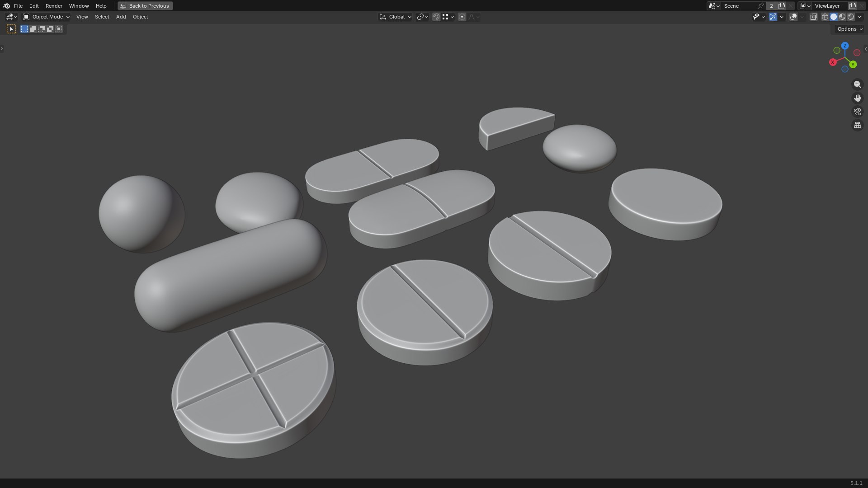Open the viewport Add menu
Viewport: 868px width, 488px height.
[x=121, y=17]
